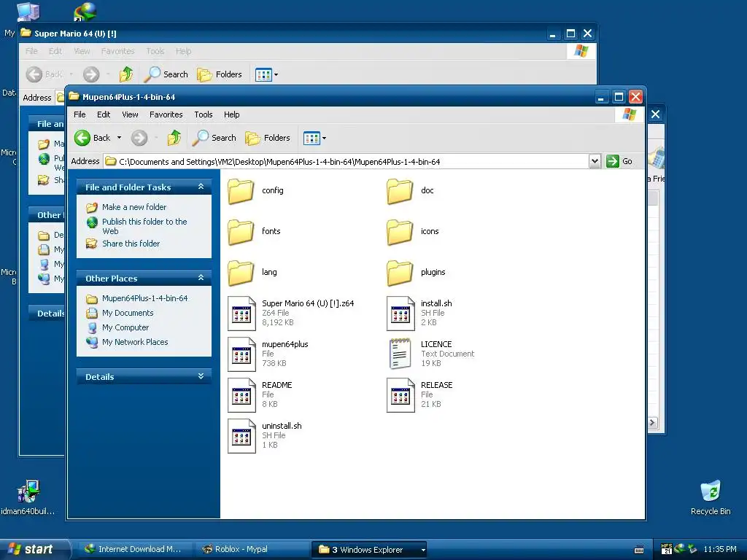Open the Help menu

[x=231, y=114]
